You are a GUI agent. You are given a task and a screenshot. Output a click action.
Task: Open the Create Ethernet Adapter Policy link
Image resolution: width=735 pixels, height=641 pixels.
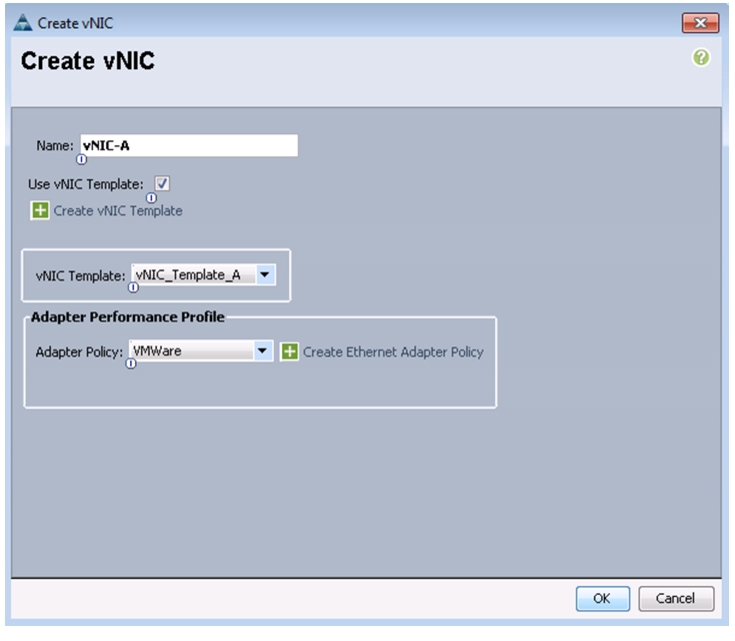pyautogui.click(x=393, y=352)
